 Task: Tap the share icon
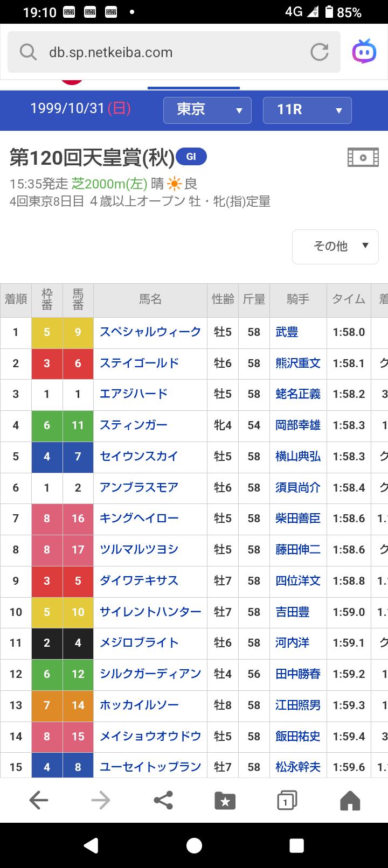click(163, 801)
